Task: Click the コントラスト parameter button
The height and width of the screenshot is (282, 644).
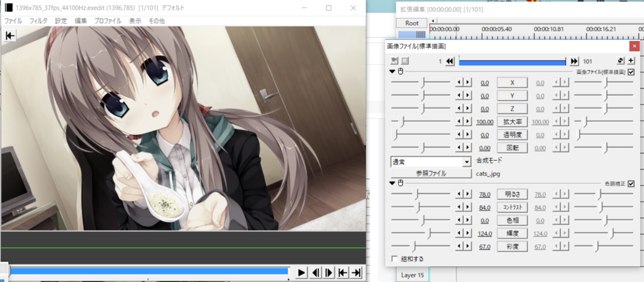Action: click(512, 207)
